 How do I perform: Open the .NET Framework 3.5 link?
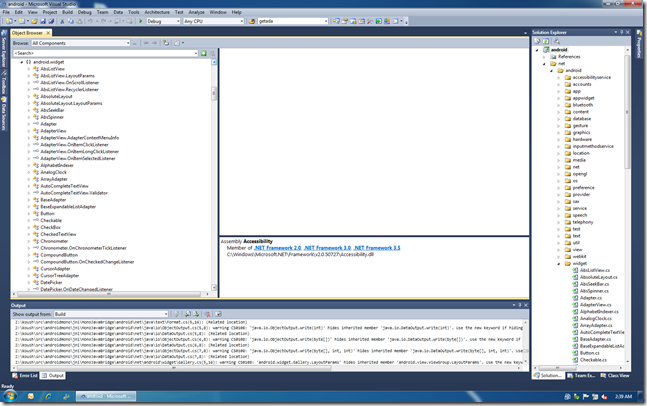pyautogui.click(x=377, y=248)
